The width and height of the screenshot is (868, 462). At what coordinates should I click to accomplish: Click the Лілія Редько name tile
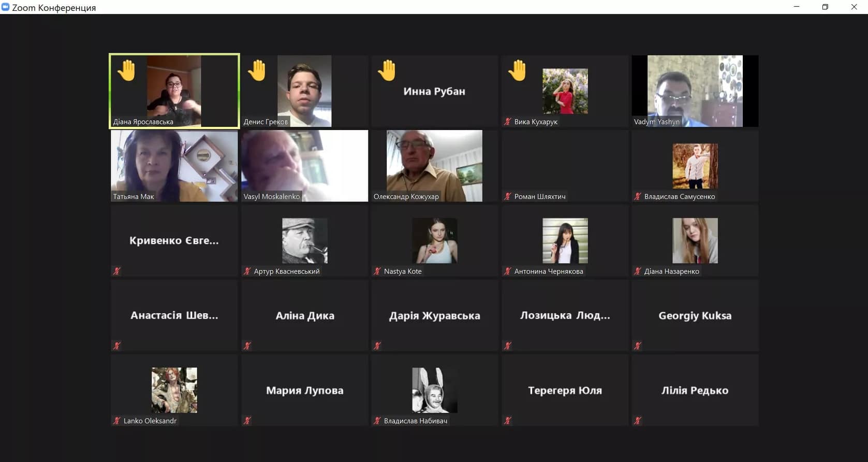point(695,390)
